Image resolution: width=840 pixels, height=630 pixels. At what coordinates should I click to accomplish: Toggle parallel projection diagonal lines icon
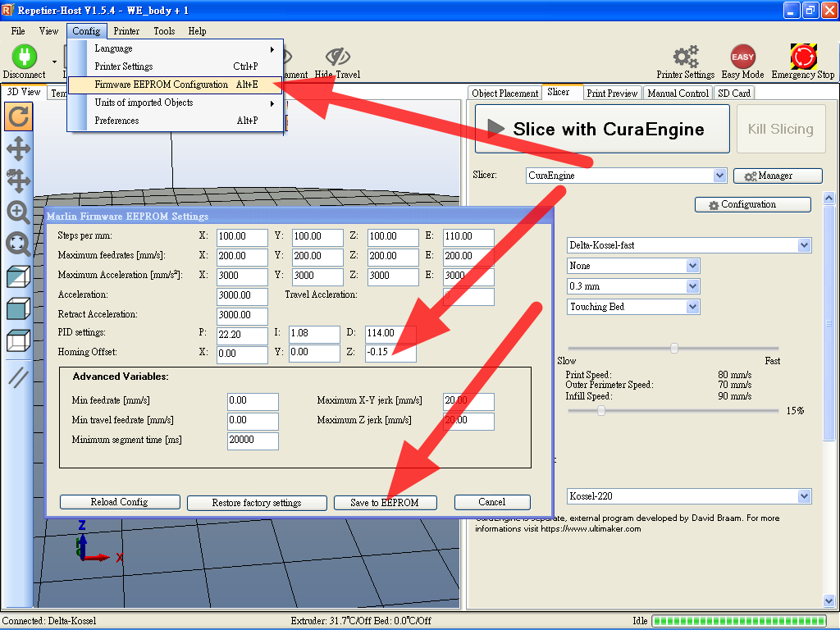click(18, 377)
